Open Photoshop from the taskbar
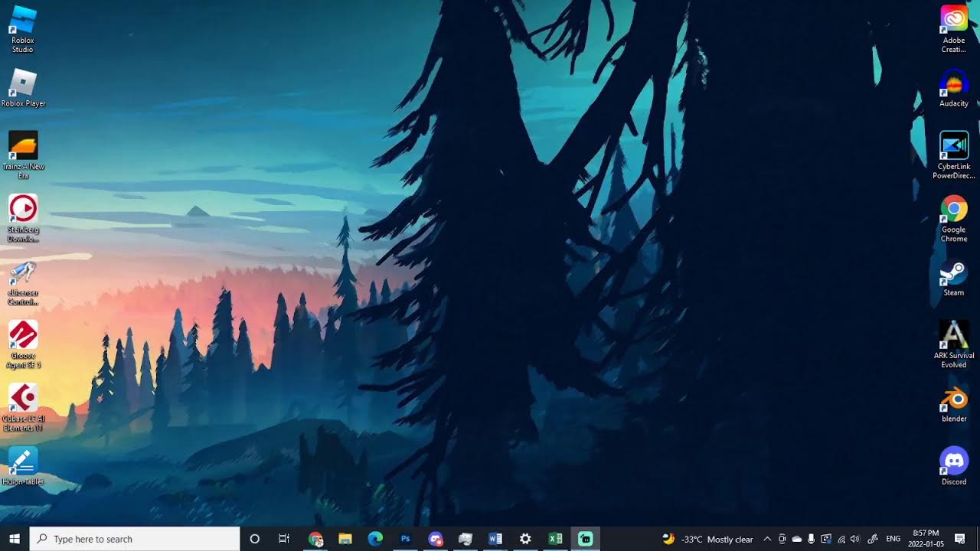The width and height of the screenshot is (980, 551). pos(406,539)
